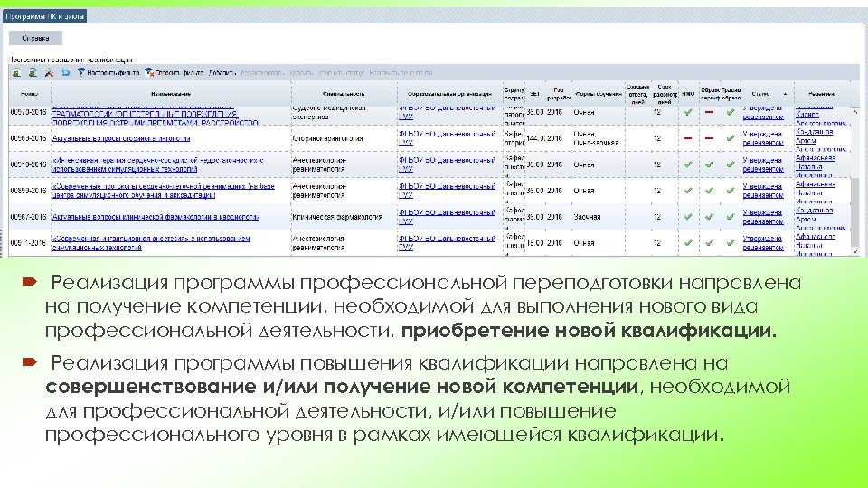The image size is (868, 488).
Task: Click the table scrollbar down arrow
Action: [854, 251]
